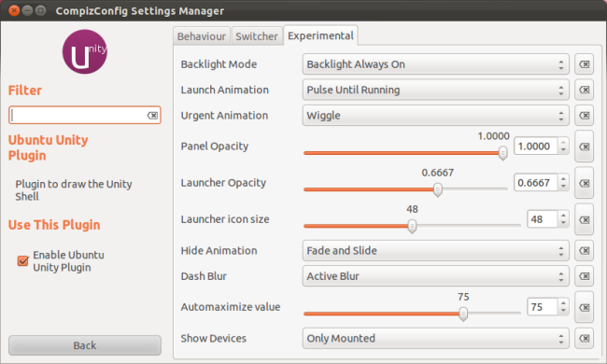Switch to the Switcher tab
Image resolution: width=607 pixels, height=364 pixels.
point(257,36)
